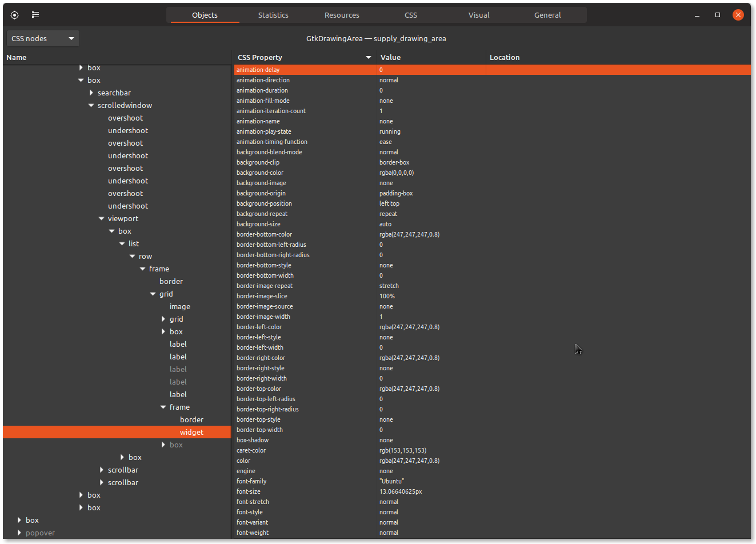Click the sort arrow on CSS Property column
Viewport: 756px width, 544px height.
tap(369, 57)
